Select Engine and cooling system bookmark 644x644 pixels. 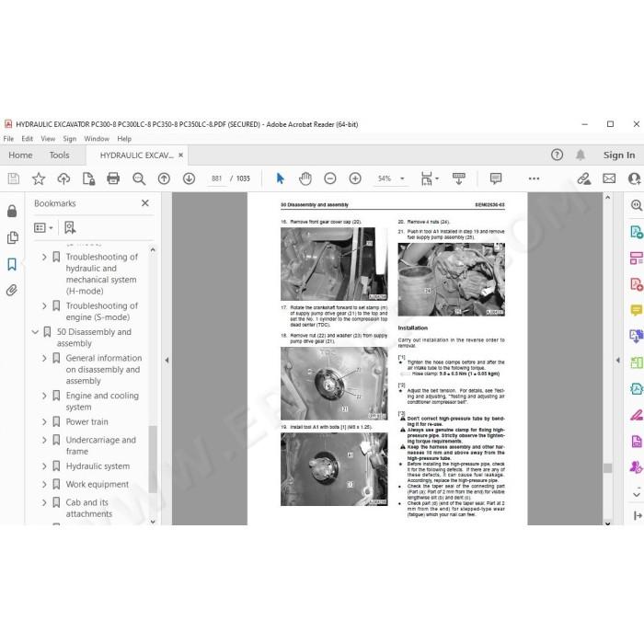[x=102, y=401]
